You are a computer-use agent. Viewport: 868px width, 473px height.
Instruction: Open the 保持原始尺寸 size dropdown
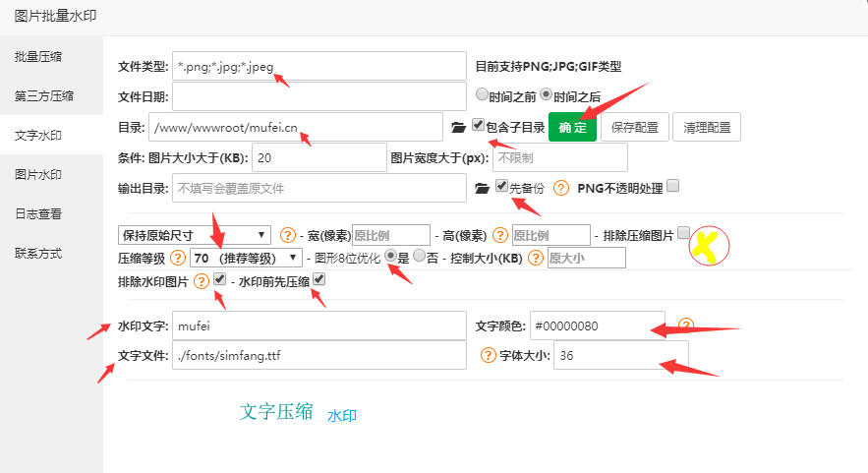(x=194, y=235)
